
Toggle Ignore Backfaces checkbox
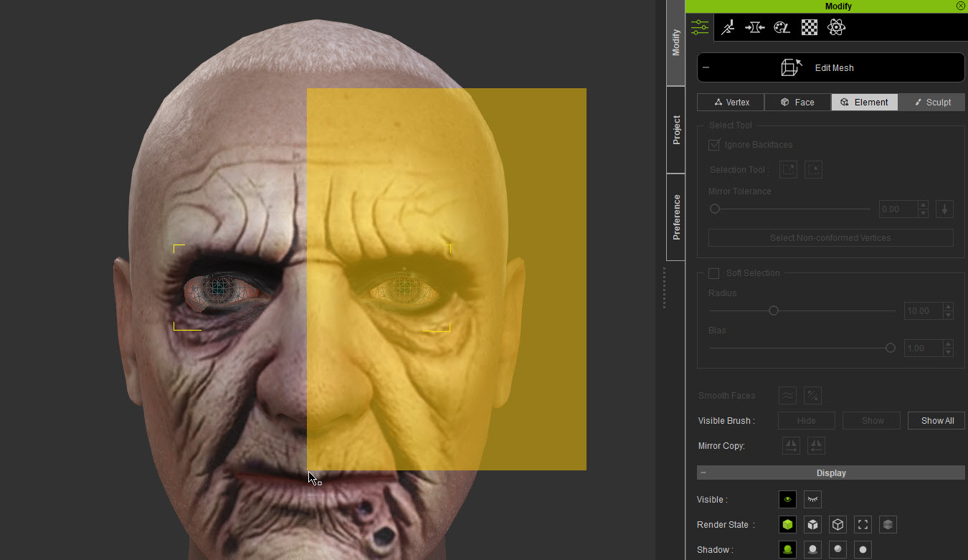click(714, 145)
